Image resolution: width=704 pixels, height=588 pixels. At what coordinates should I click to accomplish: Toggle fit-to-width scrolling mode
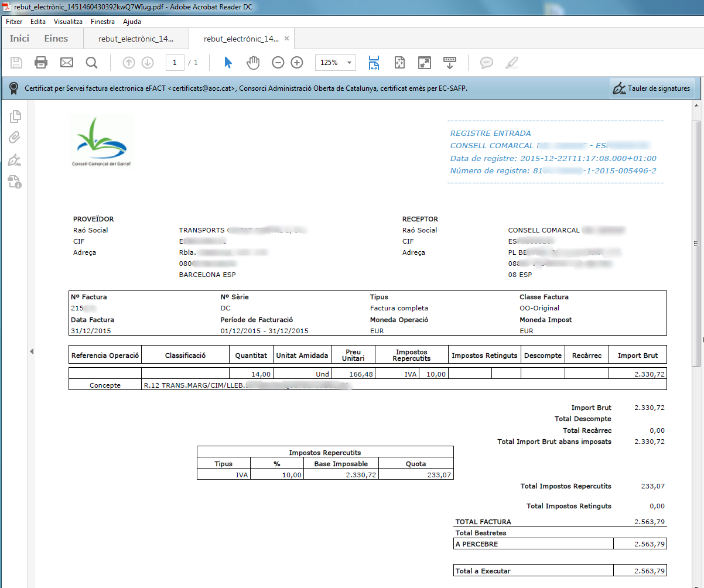point(374,63)
